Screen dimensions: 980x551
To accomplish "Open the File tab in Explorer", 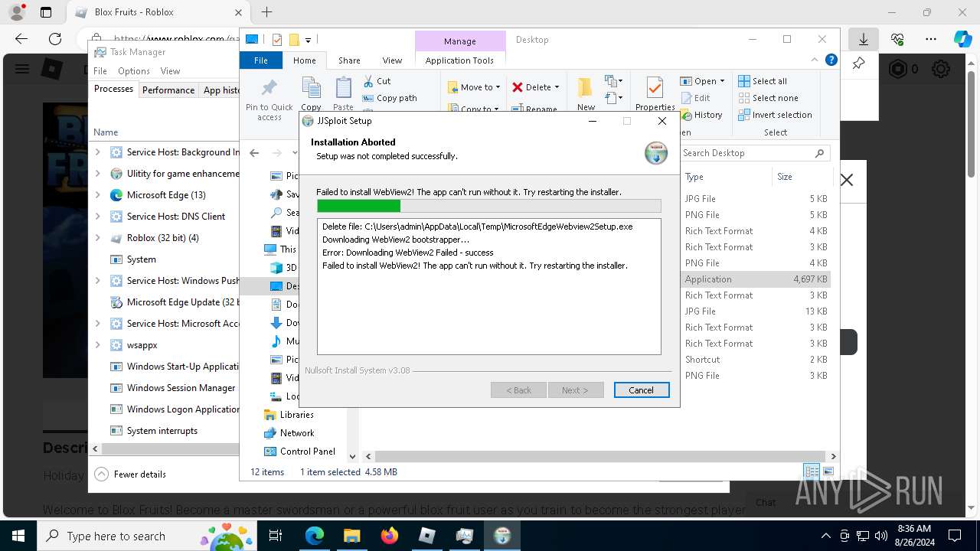I will tap(261, 60).
